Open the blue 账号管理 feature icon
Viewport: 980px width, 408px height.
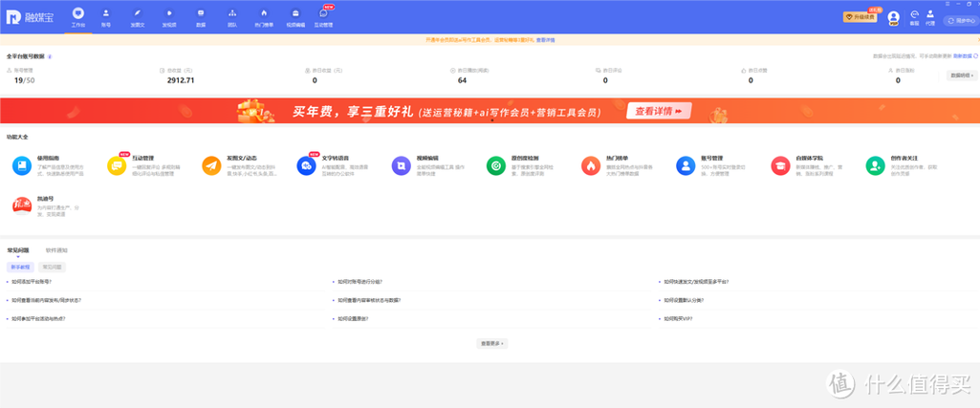click(x=686, y=165)
